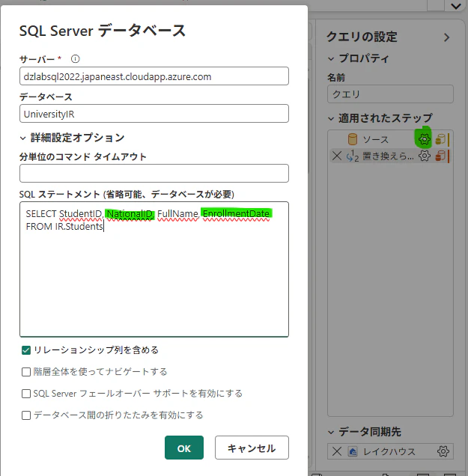Image resolution: width=468 pixels, height=476 pixels.
Task: Open レイクハウス destination settings gear
Action: tap(443, 451)
